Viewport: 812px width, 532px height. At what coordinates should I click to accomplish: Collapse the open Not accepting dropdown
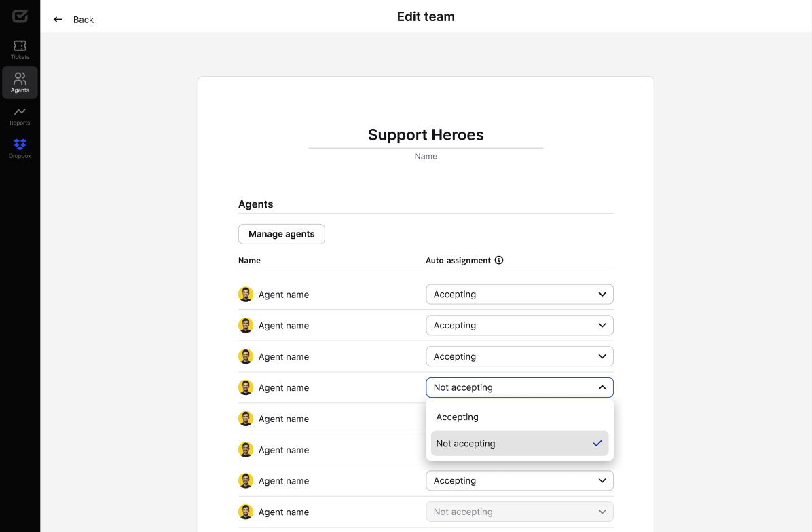click(519, 387)
